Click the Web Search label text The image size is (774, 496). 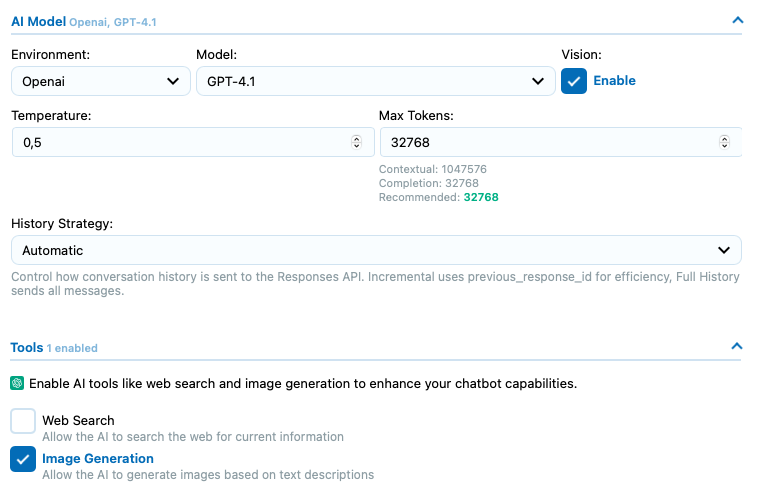point(78,420)
